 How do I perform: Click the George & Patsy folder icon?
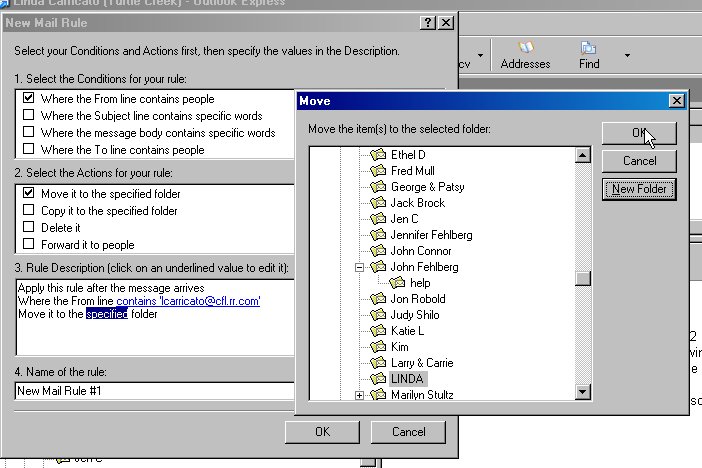(378, 187)
